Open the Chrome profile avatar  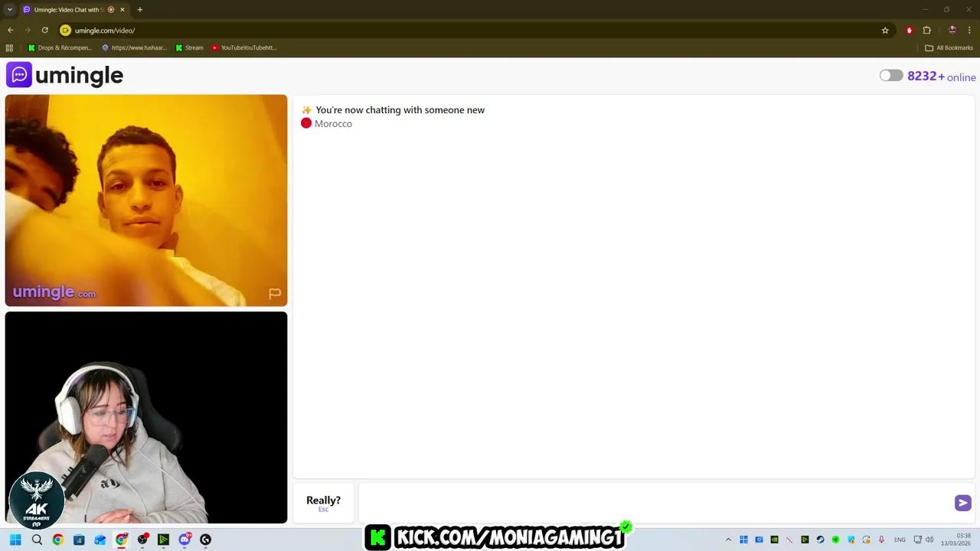[x=952, y=31]
